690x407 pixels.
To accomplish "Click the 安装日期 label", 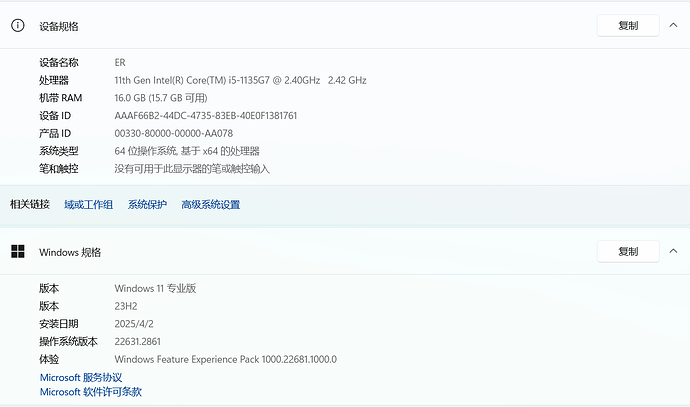I will click(x=59, y=324).
